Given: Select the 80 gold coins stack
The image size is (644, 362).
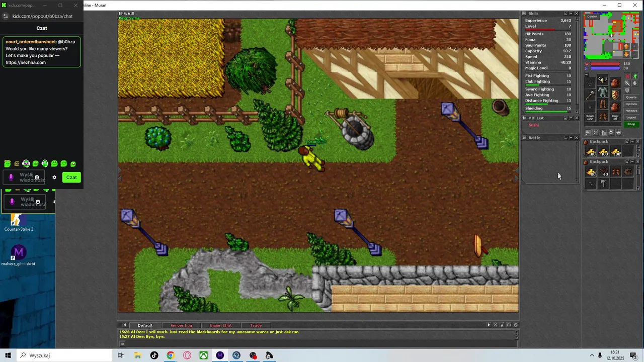Looking at the screenshot, I should pyautogui.click(x=592, y=171).
